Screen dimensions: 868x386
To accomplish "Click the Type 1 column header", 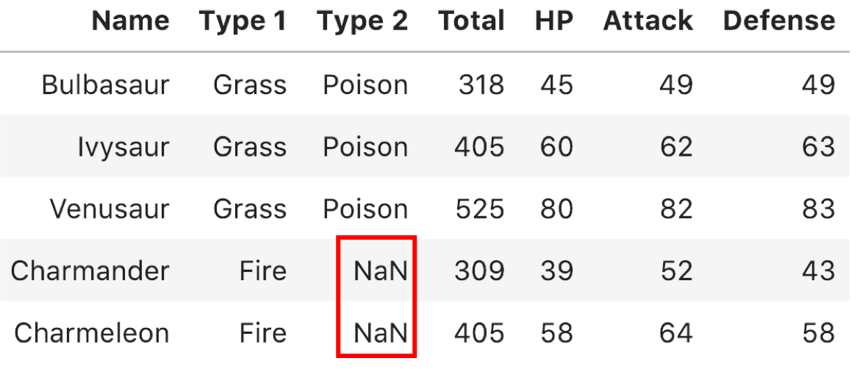I will [x=242, y=21].
